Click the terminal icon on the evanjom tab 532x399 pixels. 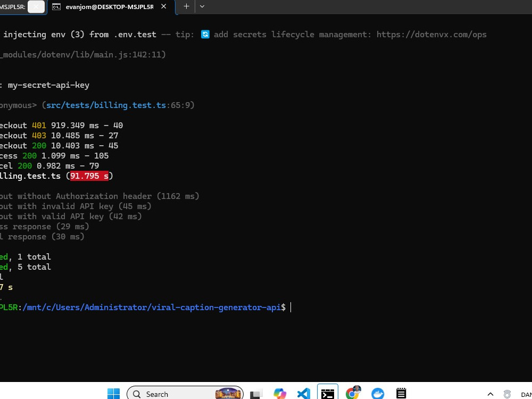coord(56,7)
